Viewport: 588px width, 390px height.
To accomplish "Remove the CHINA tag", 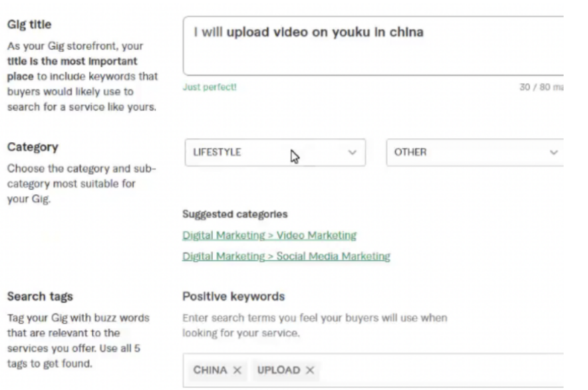I will click(237, 370).
